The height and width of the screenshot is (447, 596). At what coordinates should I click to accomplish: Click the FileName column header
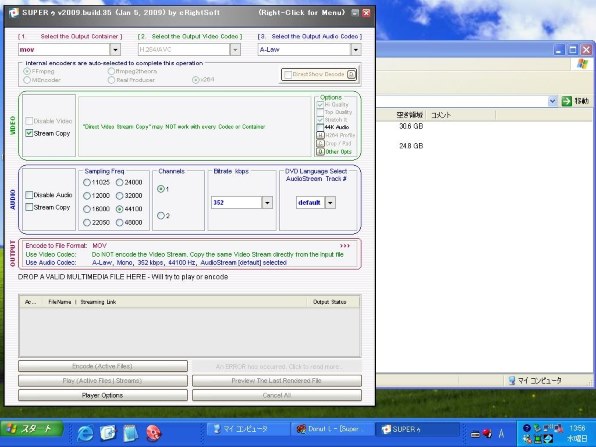pos(60,302)
